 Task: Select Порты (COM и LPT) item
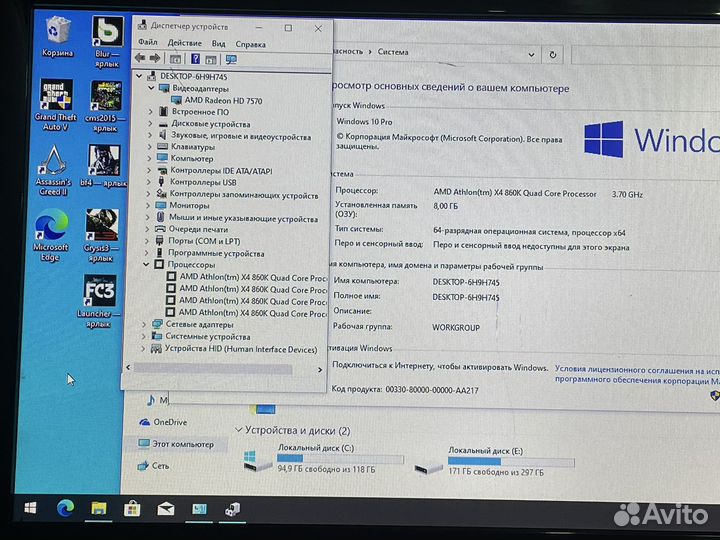pos(198,241)
